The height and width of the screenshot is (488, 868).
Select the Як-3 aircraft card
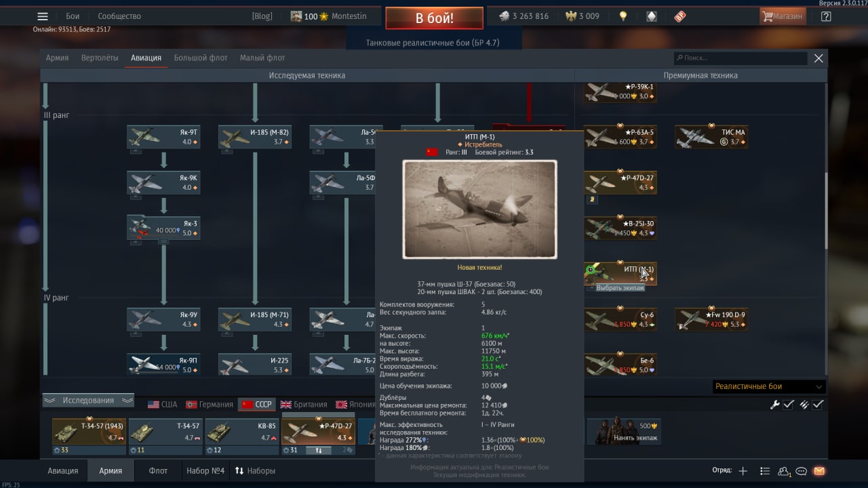click(x=163, y=228)
